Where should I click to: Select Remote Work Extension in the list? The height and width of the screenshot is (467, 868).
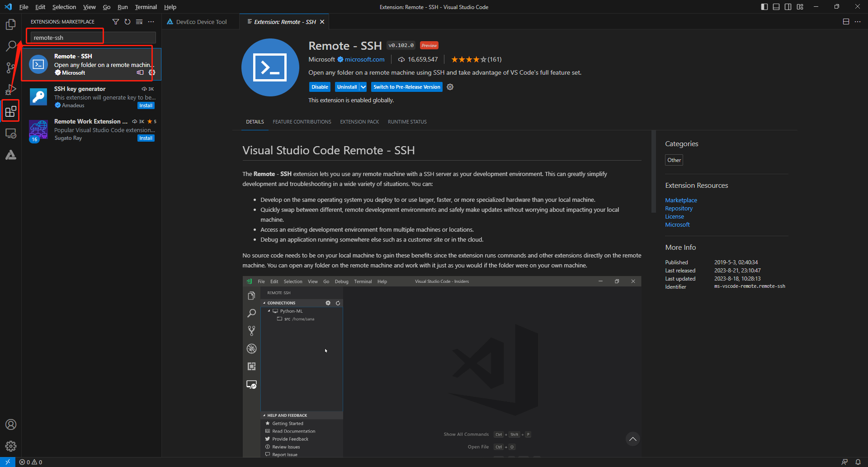92,129
